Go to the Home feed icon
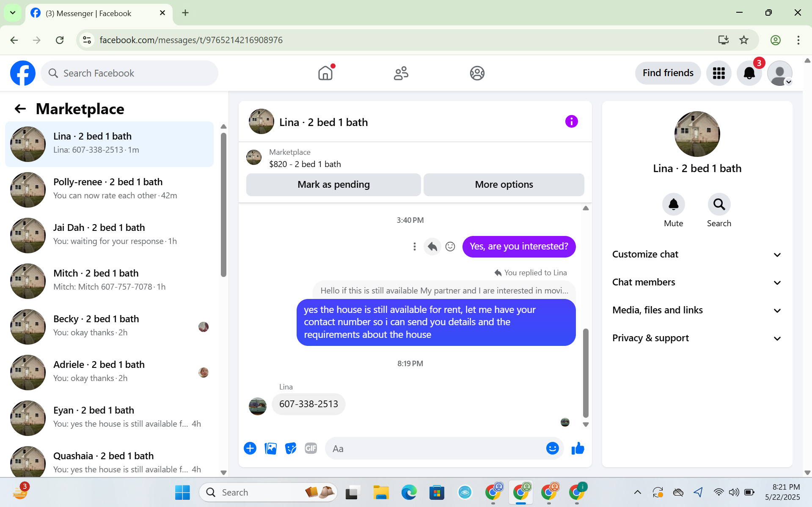812x507 pixels. coord(325,73)
